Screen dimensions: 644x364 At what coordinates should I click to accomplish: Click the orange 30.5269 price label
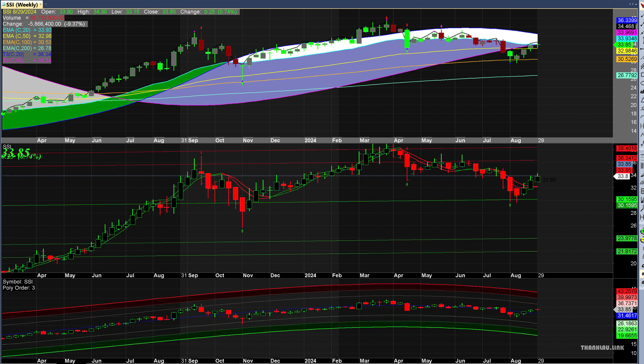pyautogui.click(x=627, y=59)
